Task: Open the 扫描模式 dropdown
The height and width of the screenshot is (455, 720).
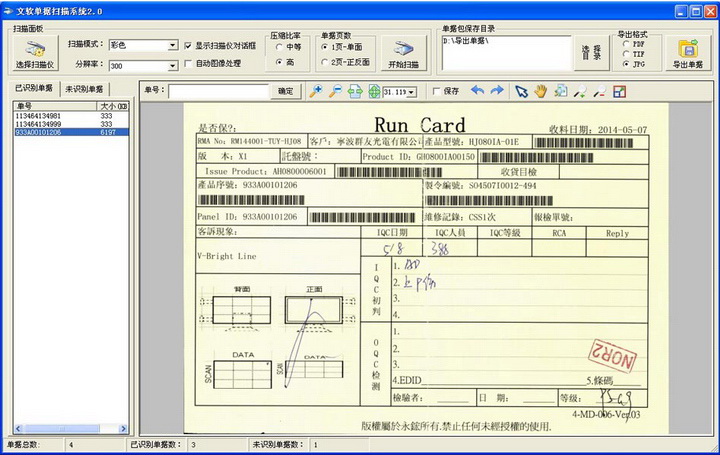Action: (x=173, y=45)
